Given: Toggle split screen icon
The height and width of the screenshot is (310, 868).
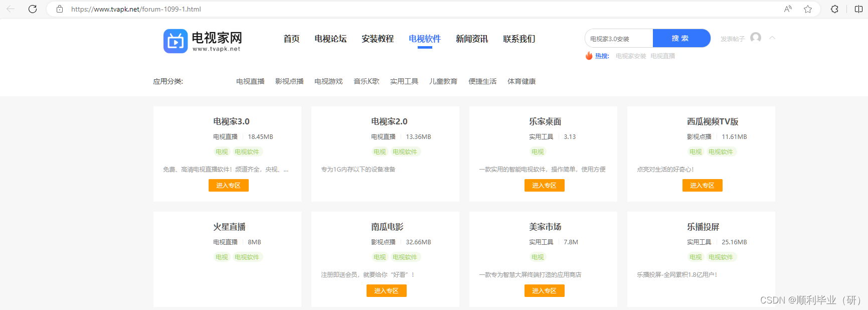Looking at the screenshot, I should (858, 9).
